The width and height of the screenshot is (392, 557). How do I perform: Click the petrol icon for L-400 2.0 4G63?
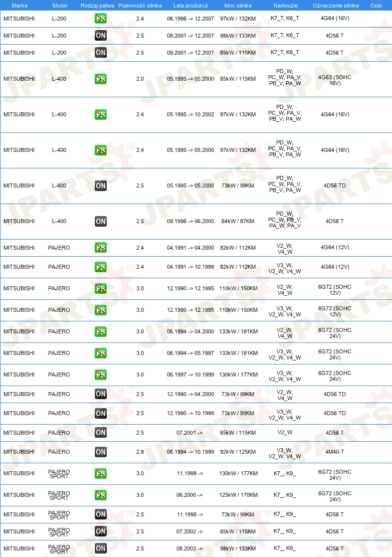pyautogui.click(x=100, y=79)
